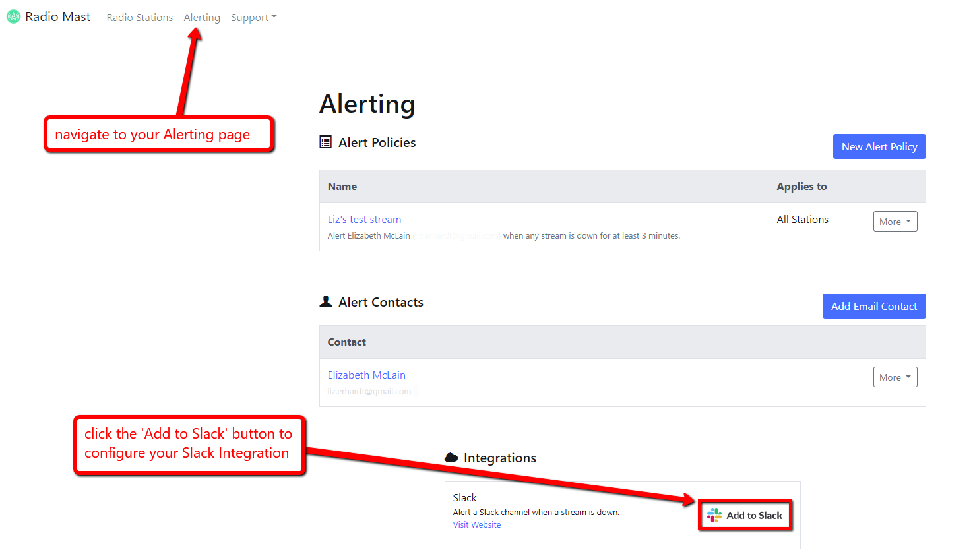Follow the Visit Website link under Slack
This screenshot has height=560, width=973.
(476, 525)
